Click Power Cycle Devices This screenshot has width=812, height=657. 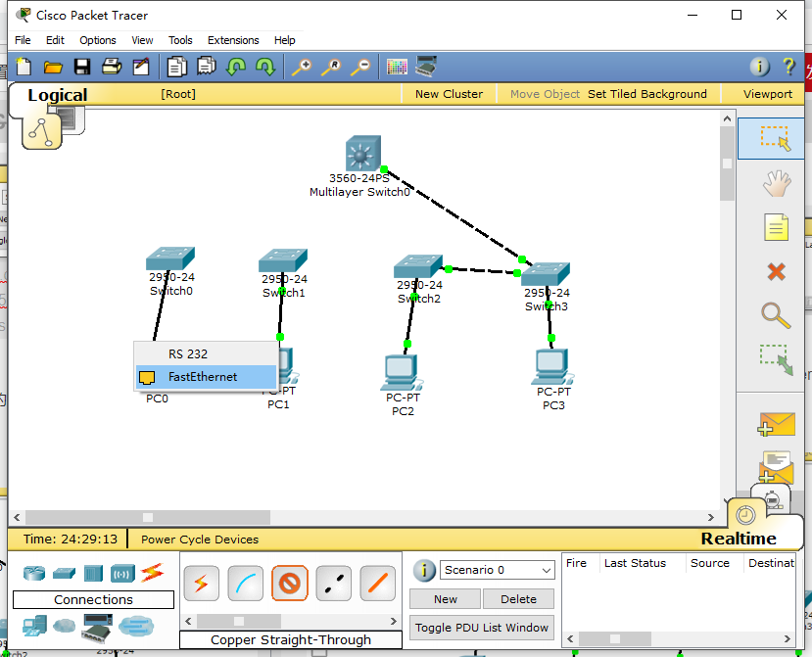pos(200,540)
